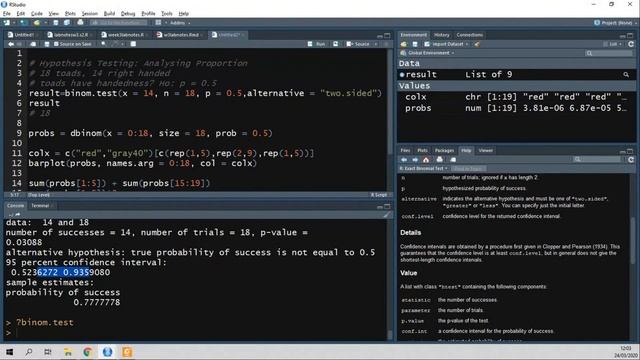Save workspace icon in Environment pane
This screenshot has height=360, width=640.
coord(415,44)
